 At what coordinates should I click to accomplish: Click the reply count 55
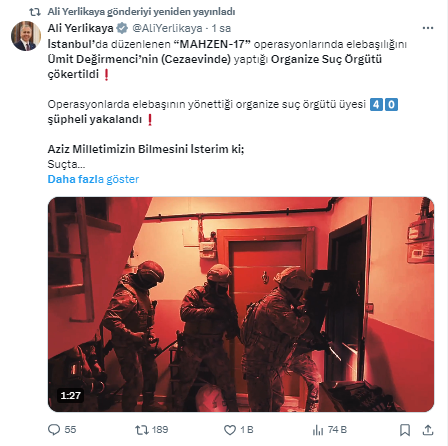[70, 430]
